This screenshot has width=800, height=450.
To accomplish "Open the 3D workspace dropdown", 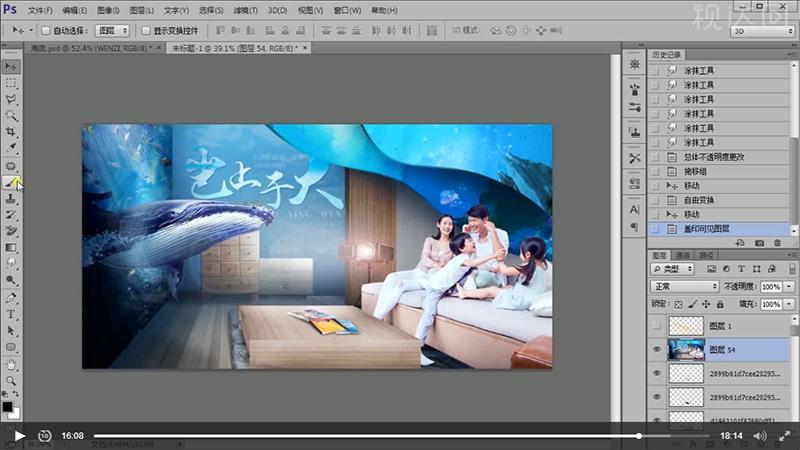I will tap(763, 31).
